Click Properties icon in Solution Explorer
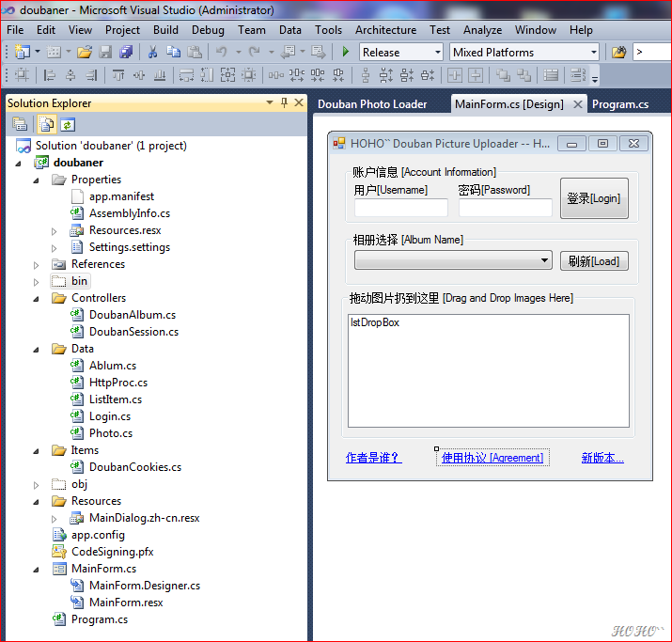 (20, 125)
